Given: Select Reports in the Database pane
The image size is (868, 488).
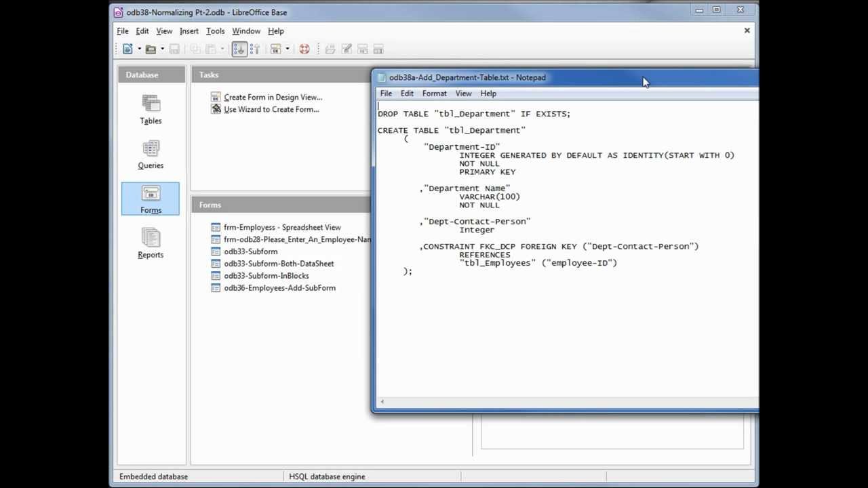Looking at the screenshot, I should click(x=151, y=243).
